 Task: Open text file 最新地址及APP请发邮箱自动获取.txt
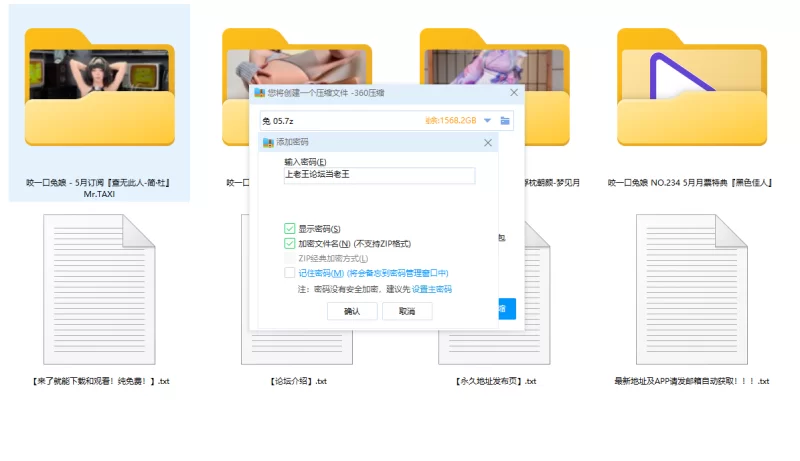[x=692, y=289]
